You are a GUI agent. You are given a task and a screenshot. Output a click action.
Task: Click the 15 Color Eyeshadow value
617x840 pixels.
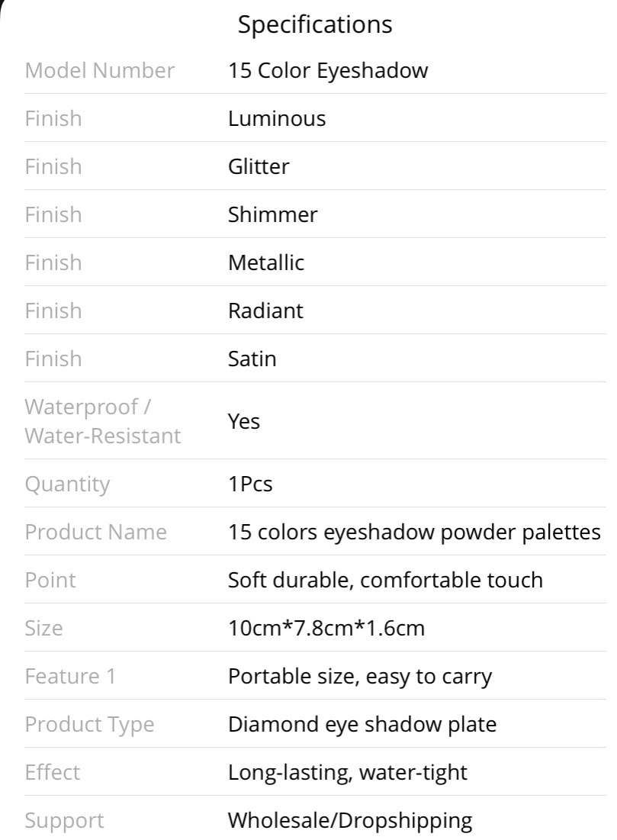(x=328, y=71)
